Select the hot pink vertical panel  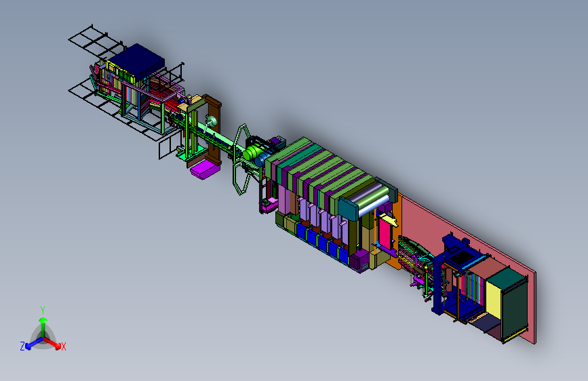(x=385, y=234)
